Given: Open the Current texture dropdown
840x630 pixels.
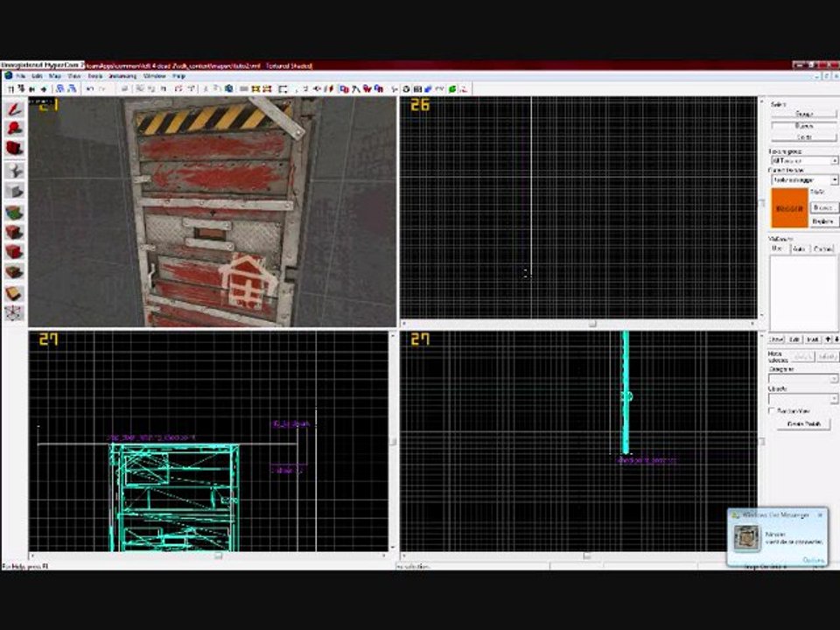Looking at the screenshot, I should click(x=804, y=180).
